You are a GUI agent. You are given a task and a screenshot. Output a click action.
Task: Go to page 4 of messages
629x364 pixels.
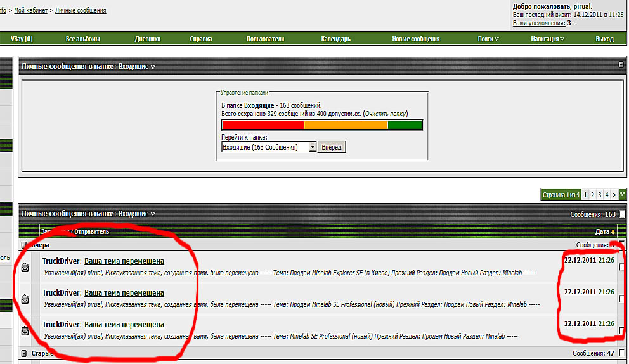tap(607, 195)
